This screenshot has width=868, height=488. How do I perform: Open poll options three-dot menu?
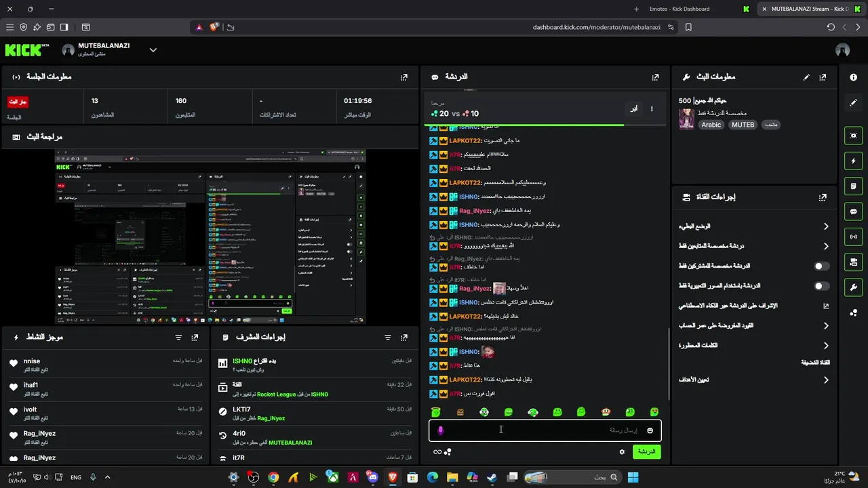[x=652, y=108]
